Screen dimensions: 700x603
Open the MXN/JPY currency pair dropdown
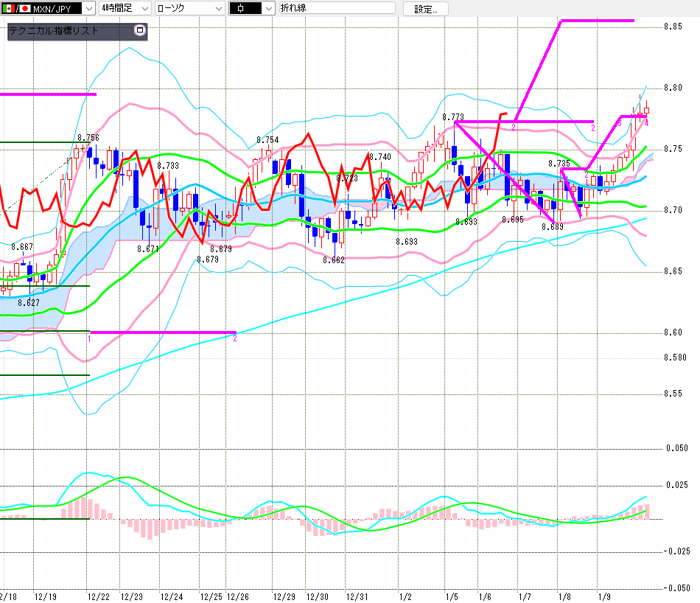click(x=88, y=8)
